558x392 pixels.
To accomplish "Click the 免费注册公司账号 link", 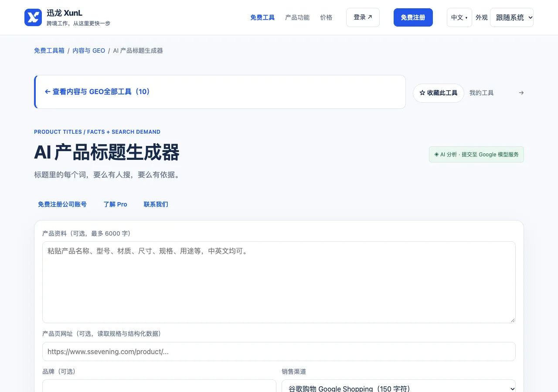I will [x=62, y=204].
